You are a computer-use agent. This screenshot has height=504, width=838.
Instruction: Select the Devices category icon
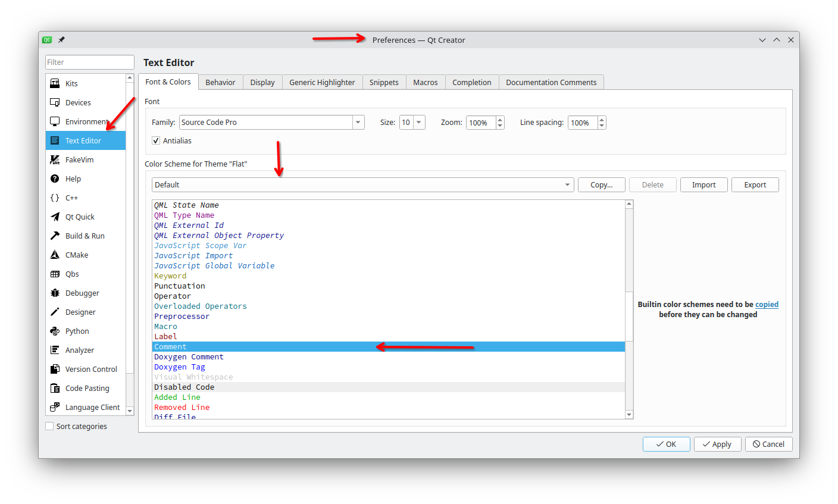coord(55,102)
